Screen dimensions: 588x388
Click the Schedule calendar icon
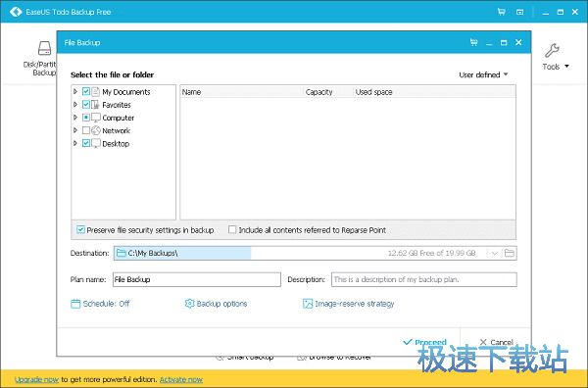click(75, 304)
